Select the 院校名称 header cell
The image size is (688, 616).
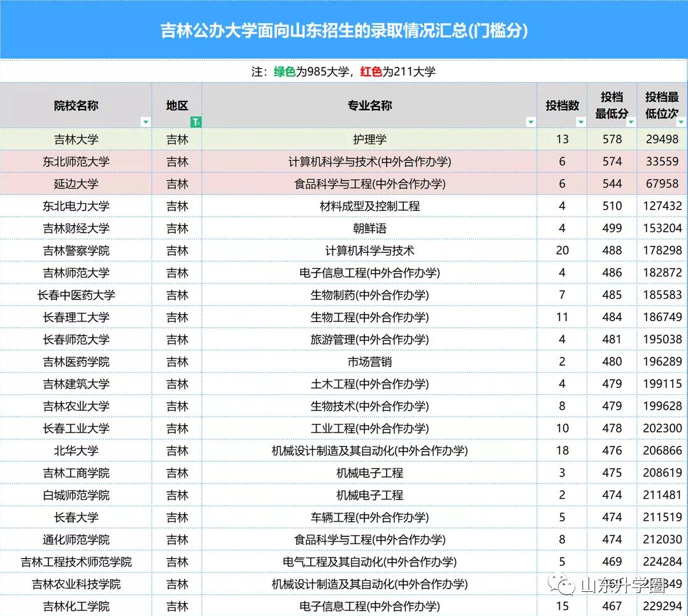coord(76,106)
